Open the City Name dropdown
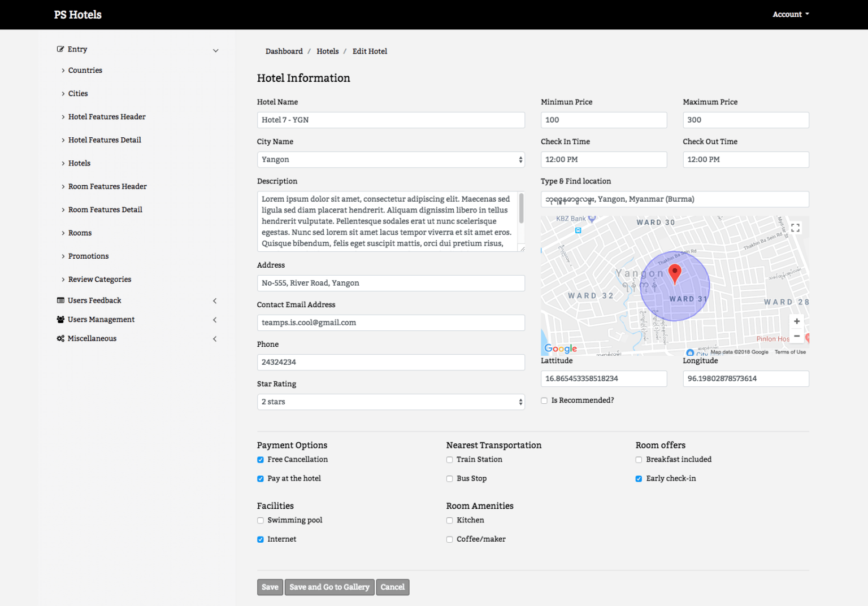 point(390,159)
